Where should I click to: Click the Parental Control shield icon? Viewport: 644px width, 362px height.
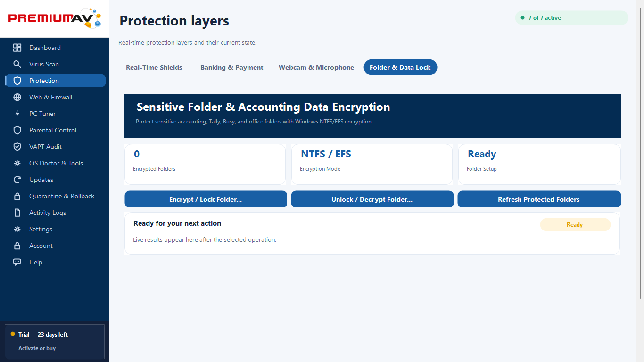[17, 130]
